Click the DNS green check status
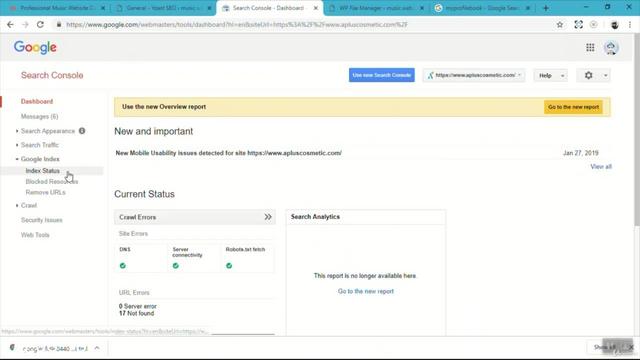Image resolution: width=640 pixels, height=360 pixels. [x=123, y=265]
